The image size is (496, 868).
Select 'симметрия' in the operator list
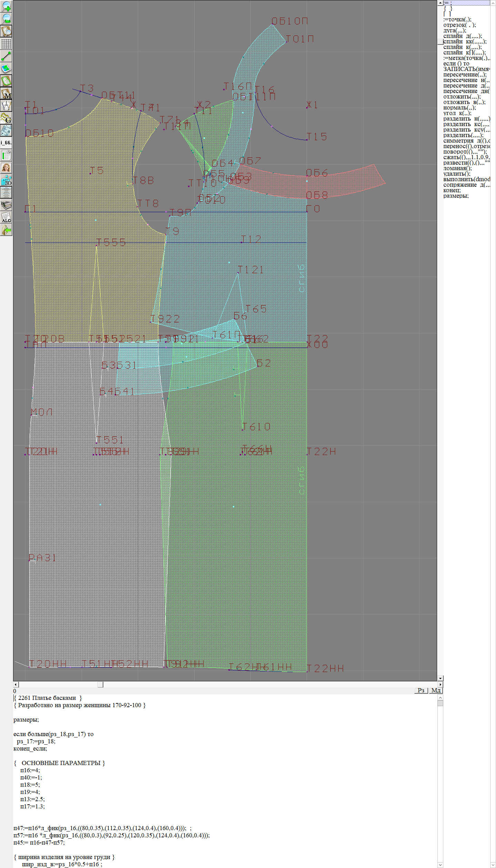pos(458,141)
